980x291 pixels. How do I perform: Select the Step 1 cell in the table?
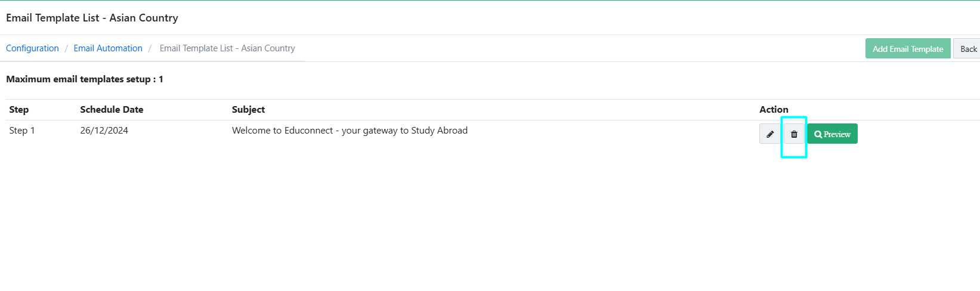[22, 131]
